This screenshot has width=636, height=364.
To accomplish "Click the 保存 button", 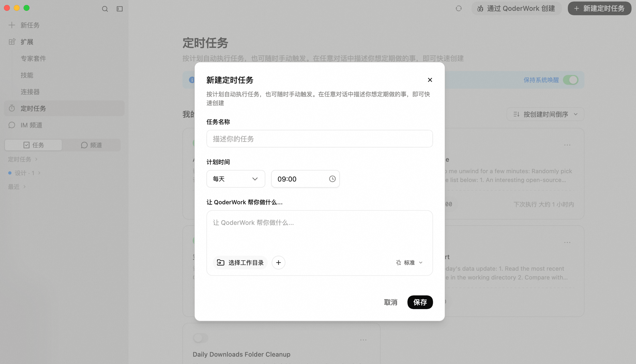I will [x=420, y=302].
